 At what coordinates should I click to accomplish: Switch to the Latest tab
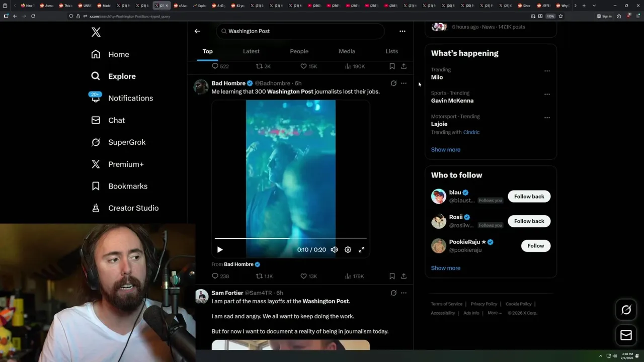(x=251, y=51)
